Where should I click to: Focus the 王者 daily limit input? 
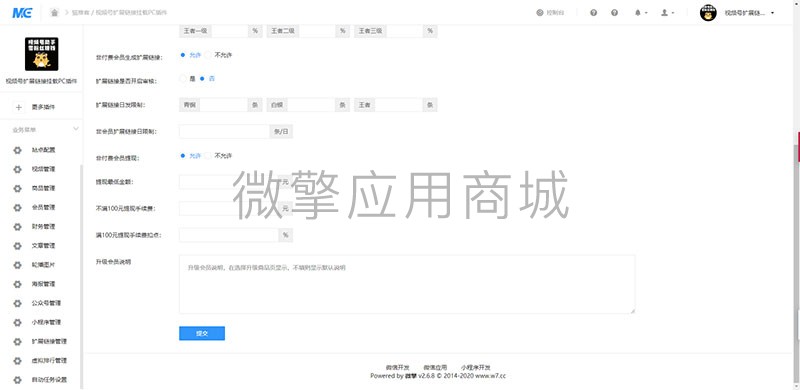[399, 105]
